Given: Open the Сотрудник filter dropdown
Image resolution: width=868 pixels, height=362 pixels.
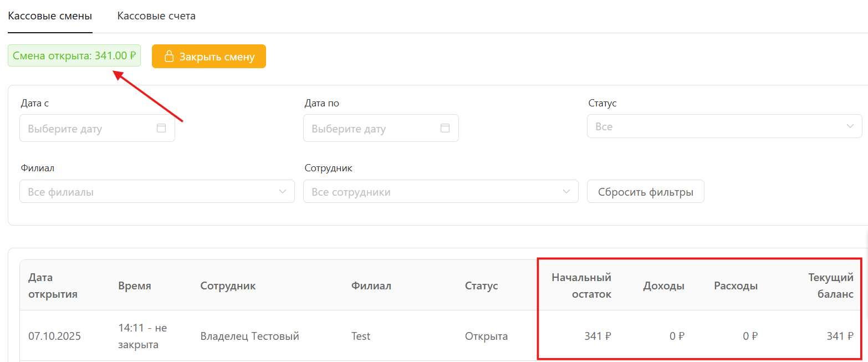Looking at the screenshot, I should [x=441, y=191].
